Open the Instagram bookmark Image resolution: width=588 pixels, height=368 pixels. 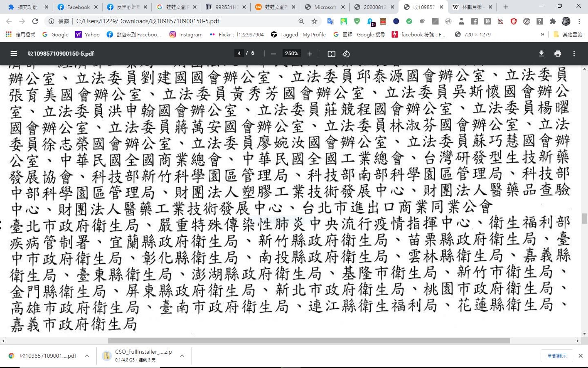(x=186, y=34)
